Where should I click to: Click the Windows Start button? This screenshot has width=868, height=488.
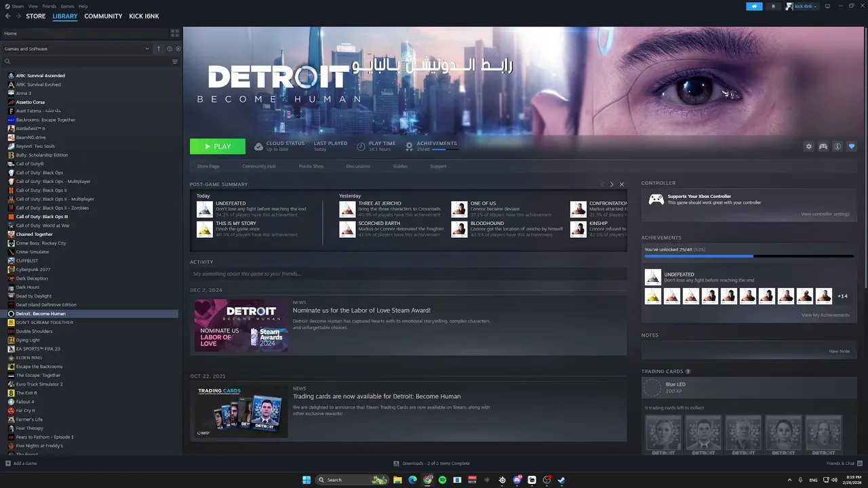point(307,480)
